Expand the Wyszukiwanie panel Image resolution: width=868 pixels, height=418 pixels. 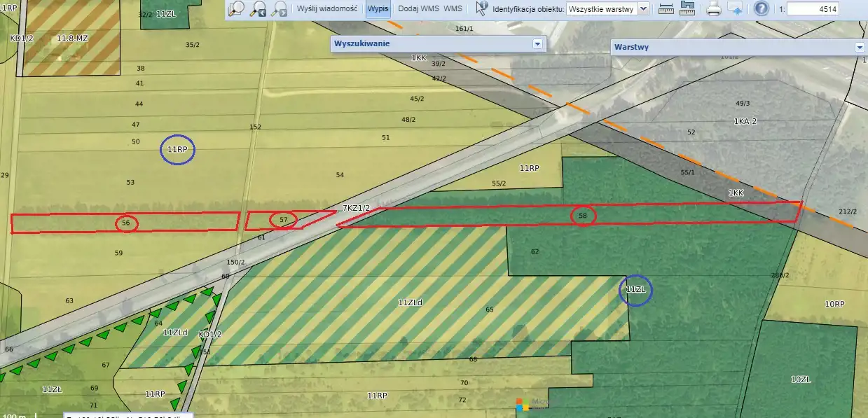tap(537, 43)
